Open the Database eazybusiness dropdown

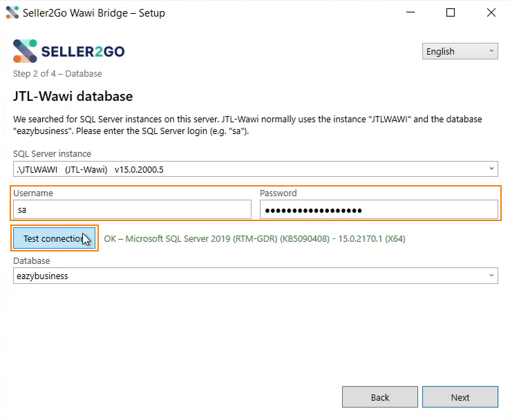(x=255, y=276)
